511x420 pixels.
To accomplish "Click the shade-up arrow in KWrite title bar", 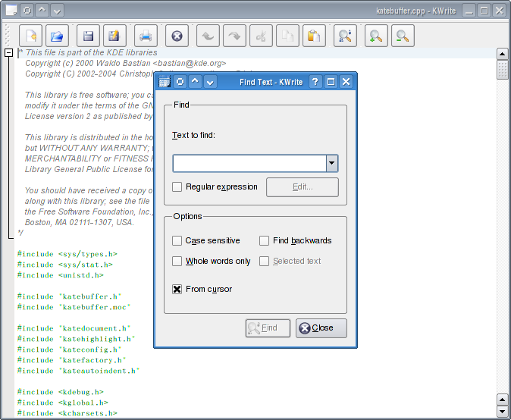I will tap(42, 11).
